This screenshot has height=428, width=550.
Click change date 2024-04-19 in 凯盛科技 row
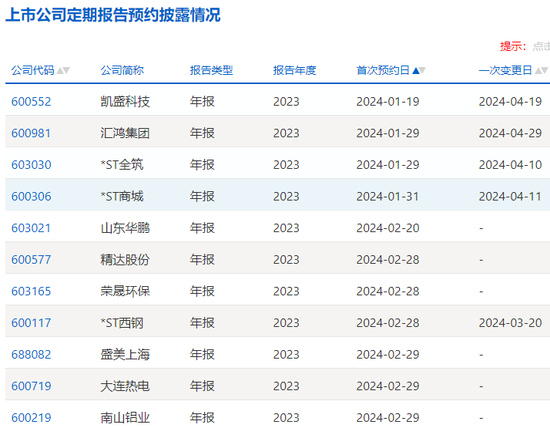point(510,102)
